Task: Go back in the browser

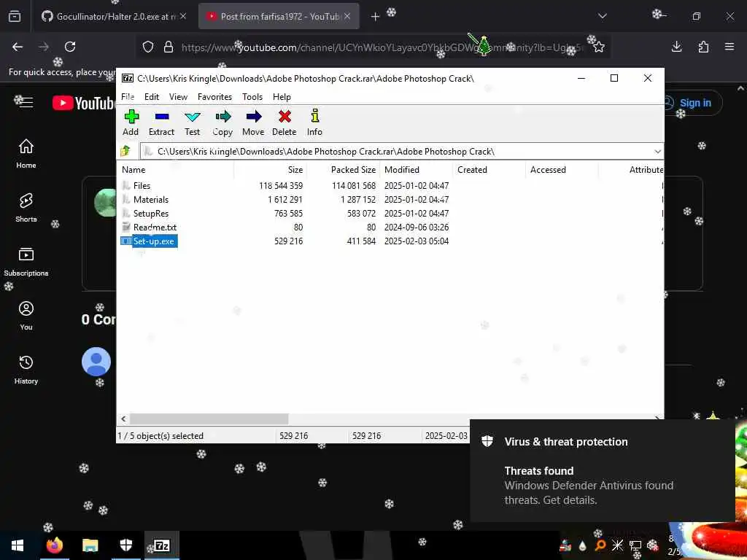Action: click(18, 47)
